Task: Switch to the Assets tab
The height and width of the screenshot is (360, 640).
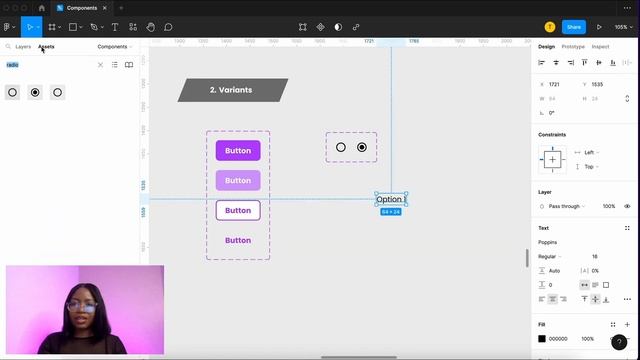Action: [46, 47]
